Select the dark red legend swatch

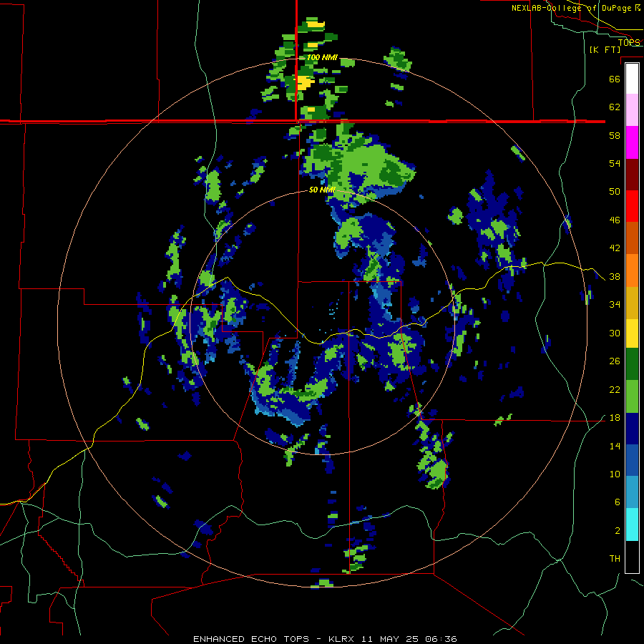(x=632, y=174)
